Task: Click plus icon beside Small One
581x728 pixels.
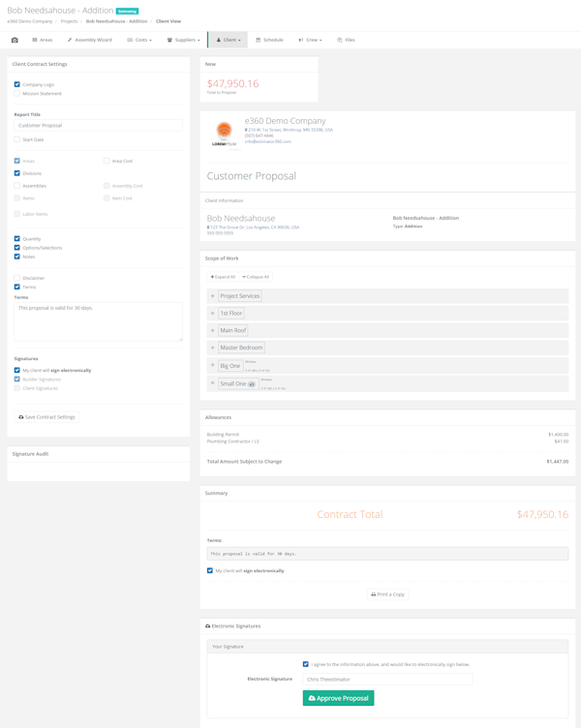Action: tap(213, 384)
